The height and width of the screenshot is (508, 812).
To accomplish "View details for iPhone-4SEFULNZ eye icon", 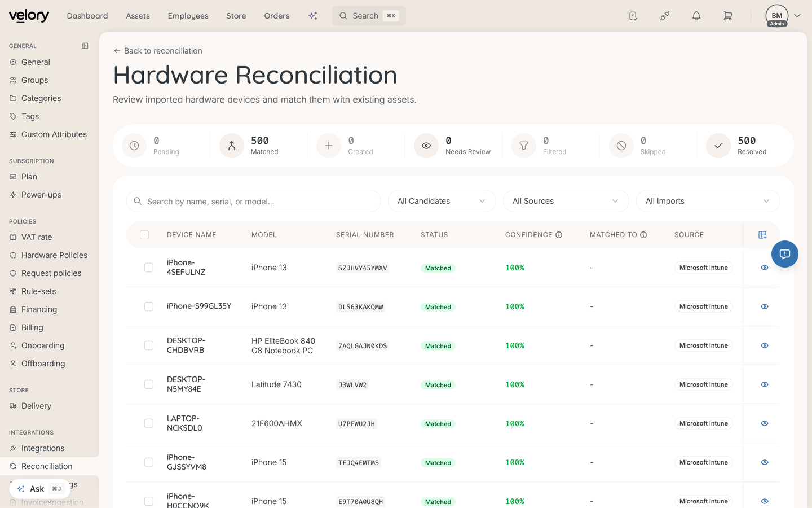I will [765, 268].
